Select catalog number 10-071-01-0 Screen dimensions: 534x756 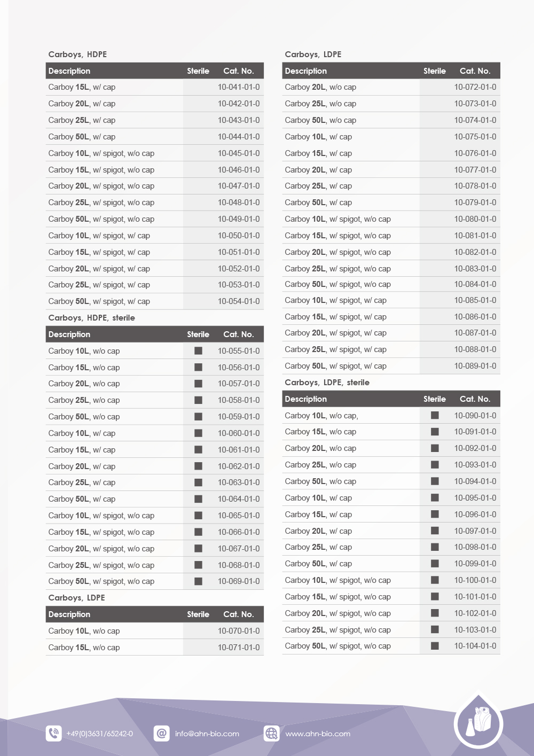(x=239, y=647)
